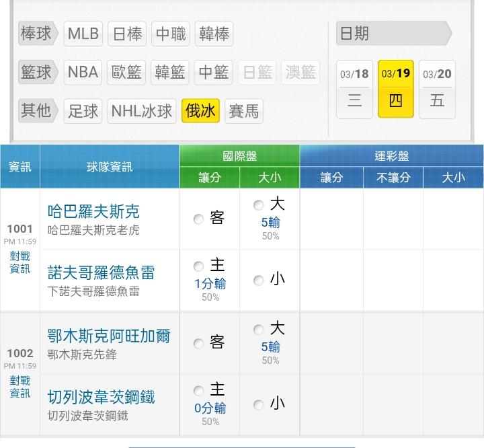Image resolution: width=484 pixels, height=448 pixels.
Task: Open 切列波韋茨鋼鐵 team page
Action: (x=101, y=398)
